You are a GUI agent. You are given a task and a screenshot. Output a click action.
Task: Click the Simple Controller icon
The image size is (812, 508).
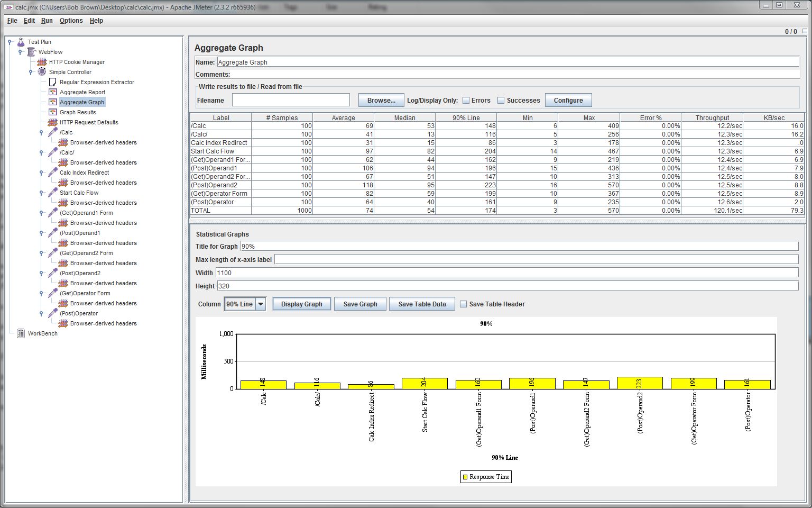(42, 72)
